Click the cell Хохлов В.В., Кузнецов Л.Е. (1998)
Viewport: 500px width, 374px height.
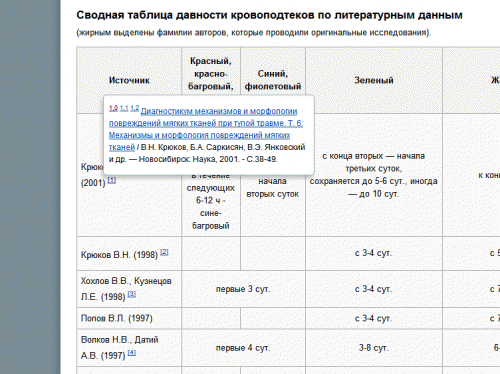[x=129, y=289]
